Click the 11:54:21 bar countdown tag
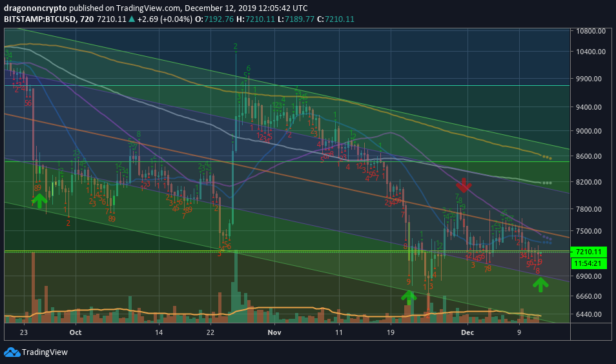Viewport: 616px width, 364px height. coord(588,263)
